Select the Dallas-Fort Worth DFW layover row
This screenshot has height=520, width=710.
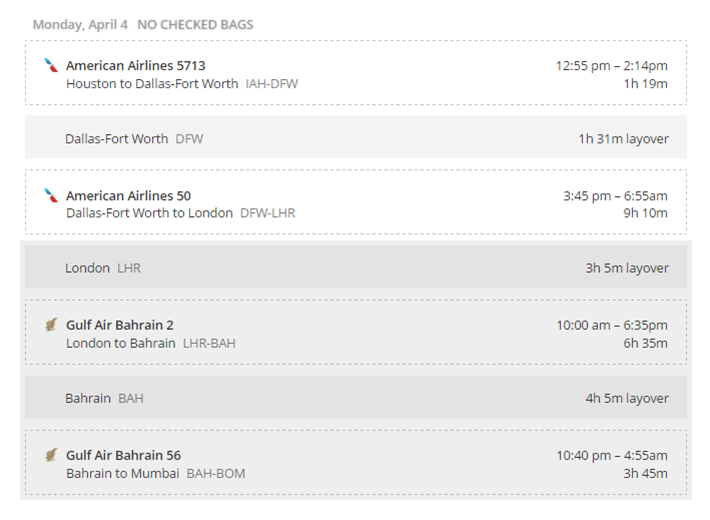pyautogui.click(x=356, y=137)
